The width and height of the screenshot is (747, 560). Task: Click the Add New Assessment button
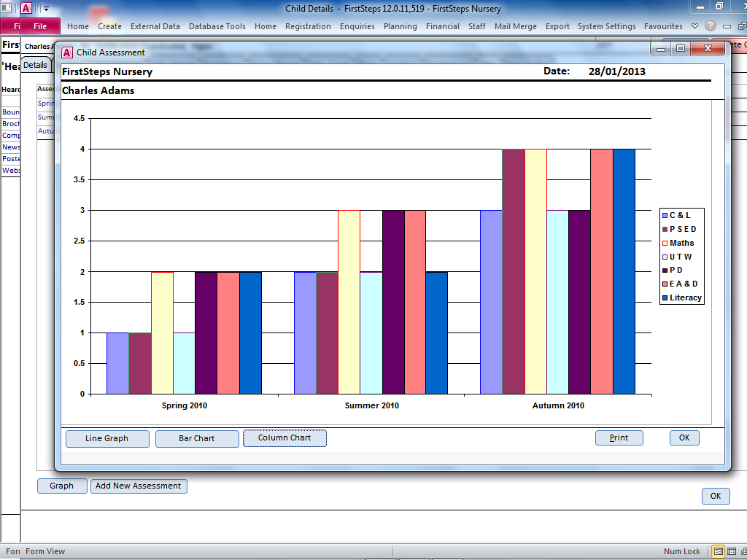[139, 486]
